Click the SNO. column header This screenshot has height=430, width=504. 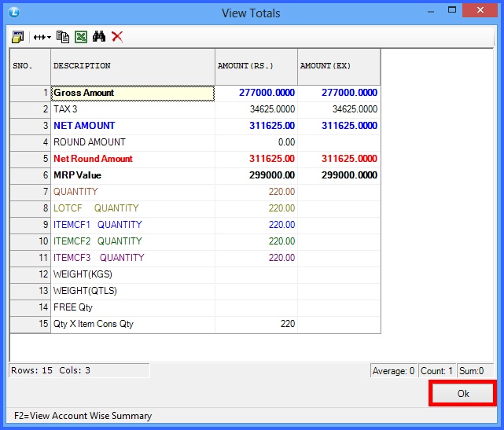30,67
